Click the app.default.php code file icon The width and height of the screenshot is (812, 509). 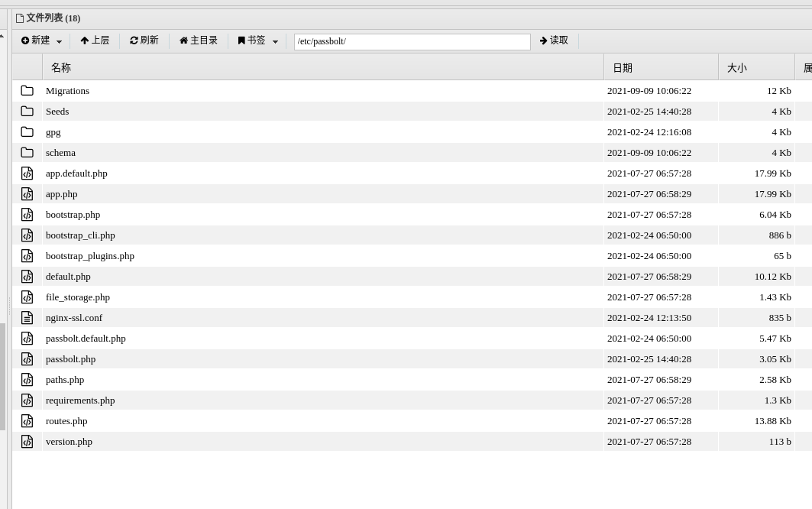[27, 173]
